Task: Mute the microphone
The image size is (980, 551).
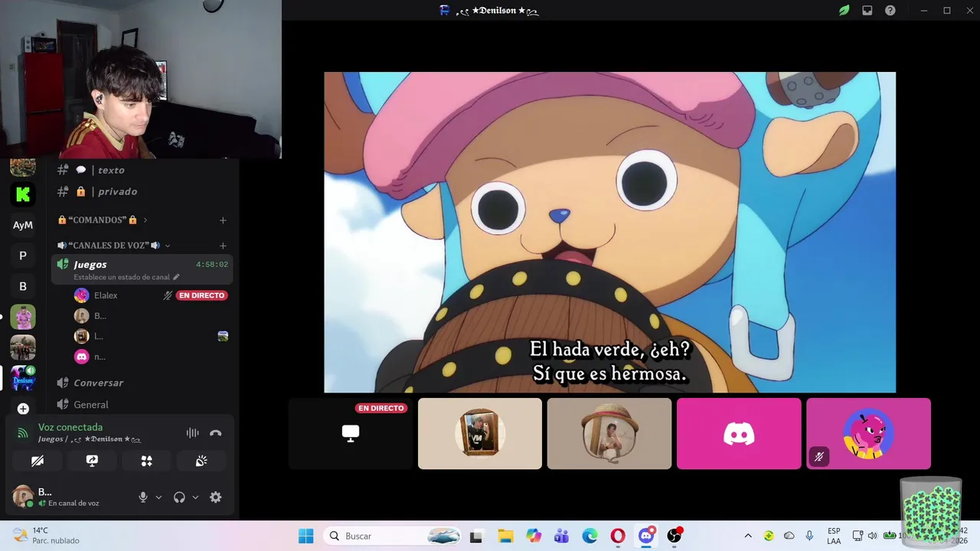Action: [x=142, y=497]
